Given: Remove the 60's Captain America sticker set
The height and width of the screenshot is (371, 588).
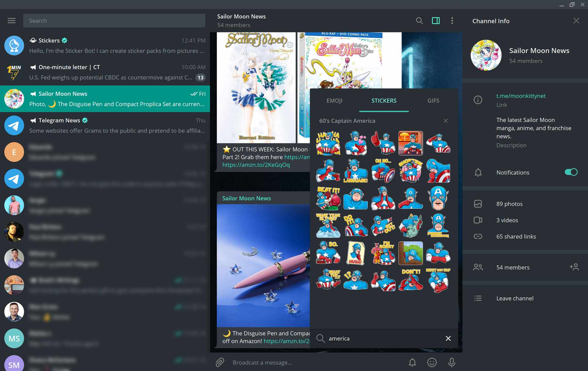Looking at the screenshot, I should pos(446,121).
